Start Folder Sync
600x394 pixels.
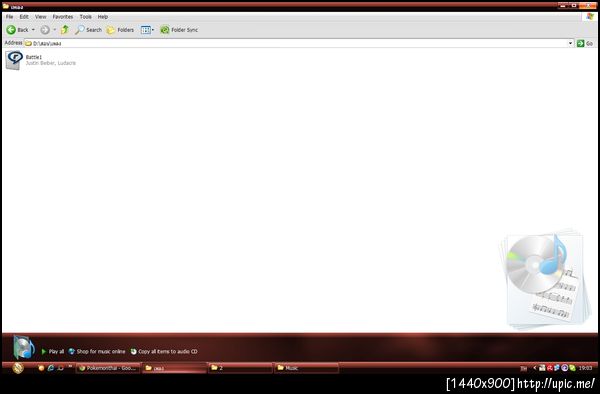179,30
